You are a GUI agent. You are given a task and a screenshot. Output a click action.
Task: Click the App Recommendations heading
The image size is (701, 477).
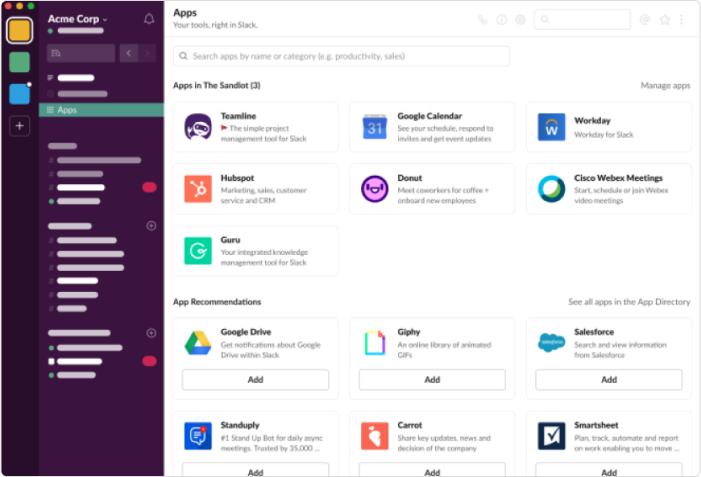[x=217, y=302]
